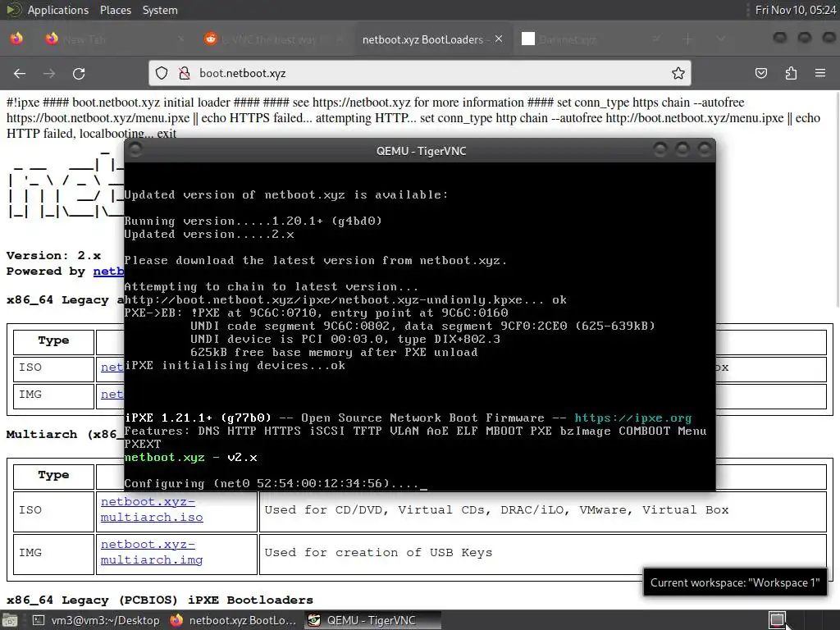
Task: Open the Firefox hamburger application menu
Action: coord(820,73)
